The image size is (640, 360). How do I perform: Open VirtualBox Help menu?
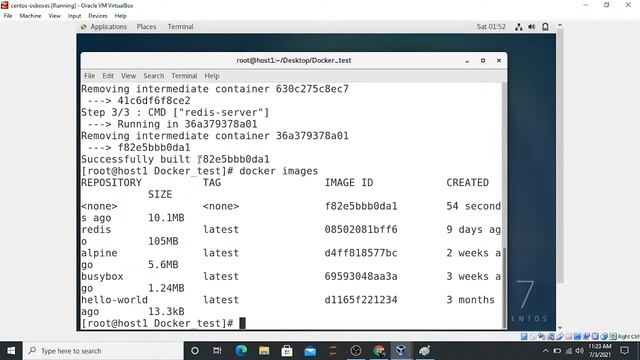tap(120, 16)
